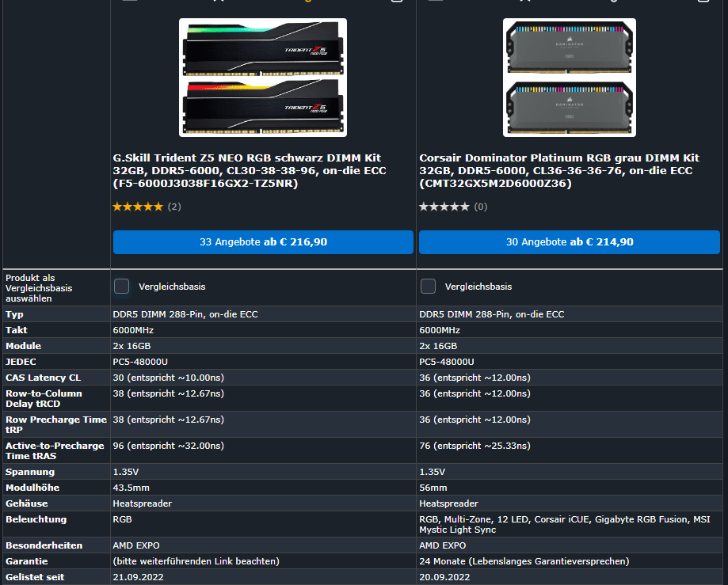This screenshot has width=728, height=585.
Task: Select Corsair Modulhöhe value '56mm'
Action: (433, 488)
